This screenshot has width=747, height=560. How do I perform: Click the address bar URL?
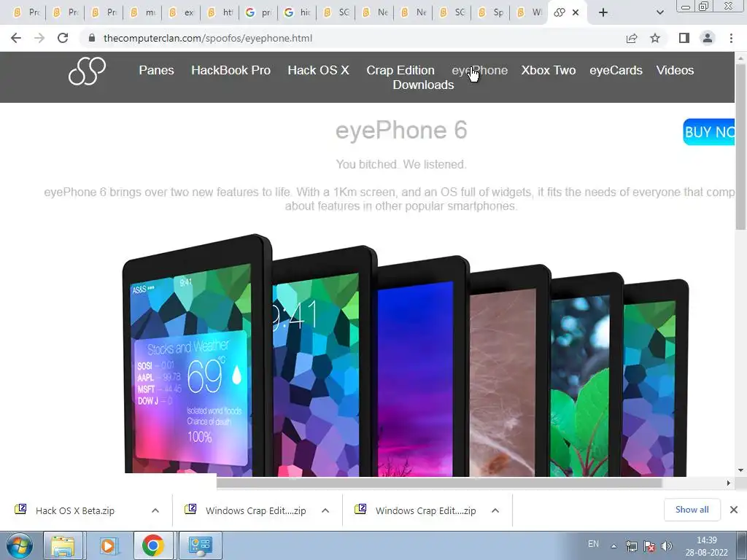point(208,38)
